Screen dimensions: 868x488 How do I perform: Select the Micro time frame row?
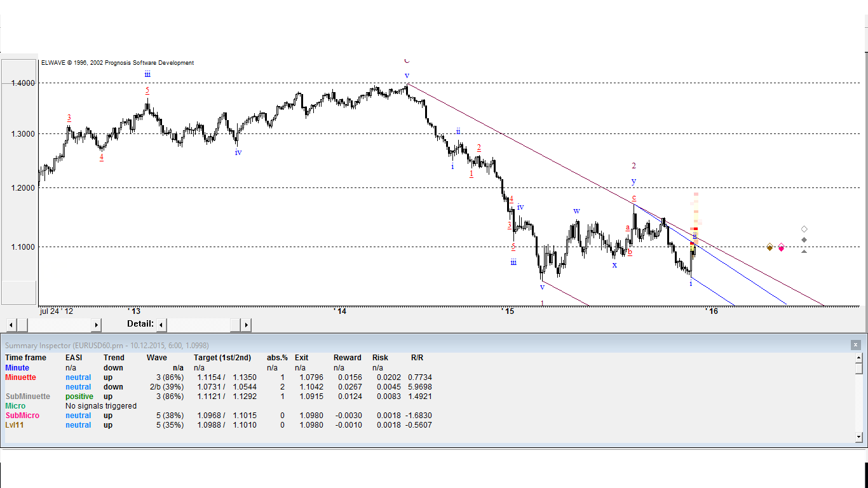pos(15,406)
